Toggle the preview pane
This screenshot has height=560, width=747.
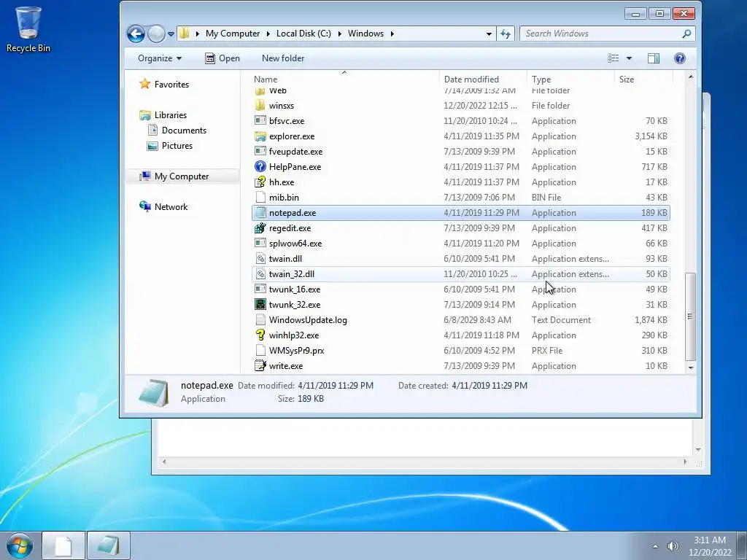654,58
